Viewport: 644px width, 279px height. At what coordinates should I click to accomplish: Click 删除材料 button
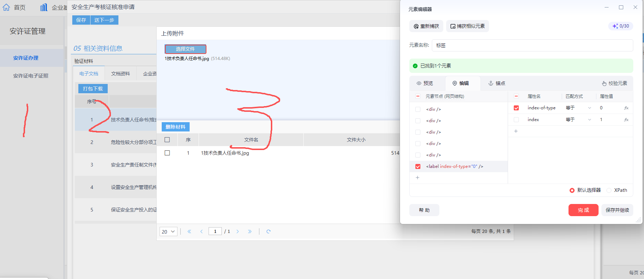pos(175,127)
